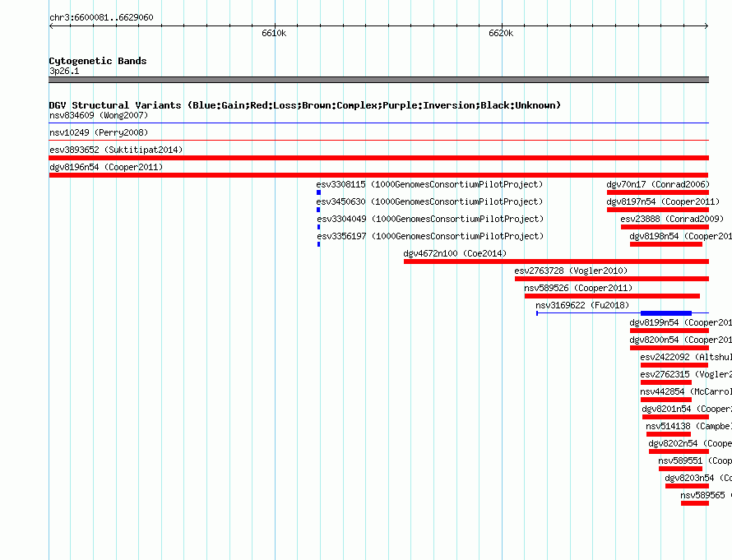Click the 6620k ruler tick label
The image size is (732, 560).
coord(501,33)
